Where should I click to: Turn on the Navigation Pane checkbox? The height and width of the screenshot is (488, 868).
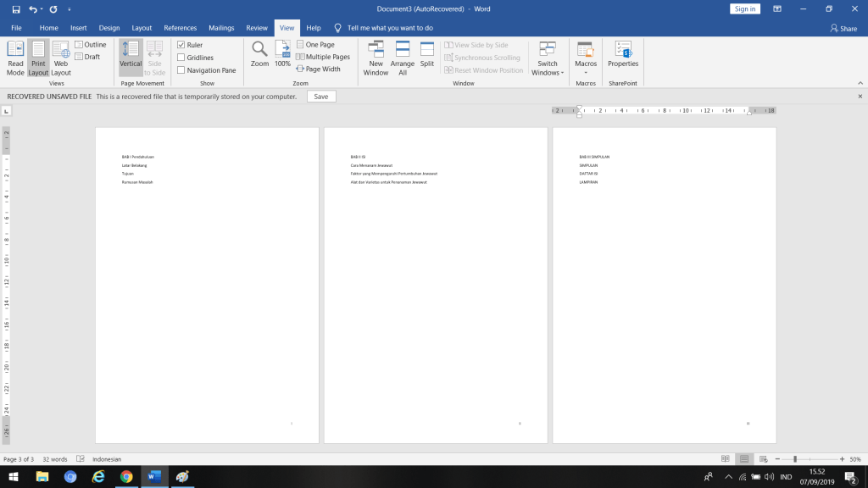(181, 70)
